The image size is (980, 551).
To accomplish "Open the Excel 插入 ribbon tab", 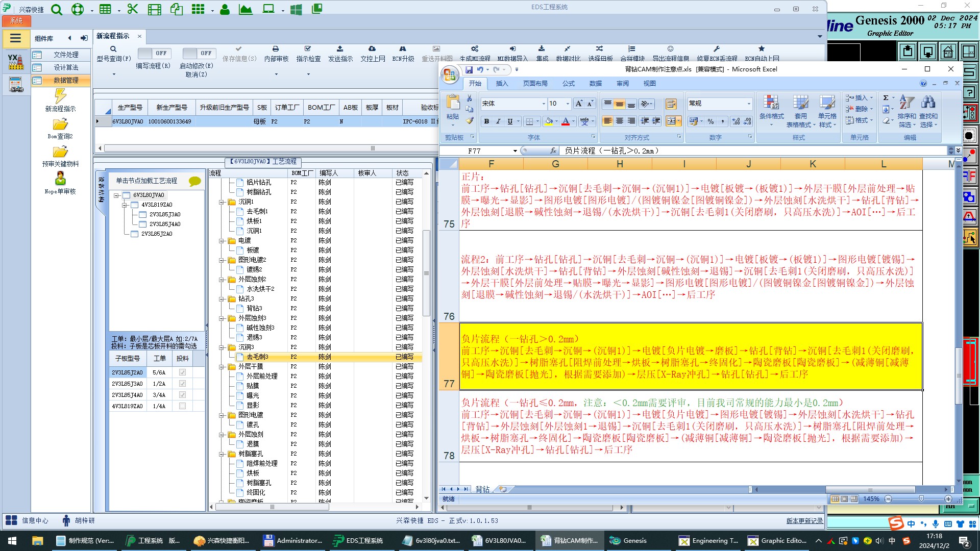I will point(502,84).
